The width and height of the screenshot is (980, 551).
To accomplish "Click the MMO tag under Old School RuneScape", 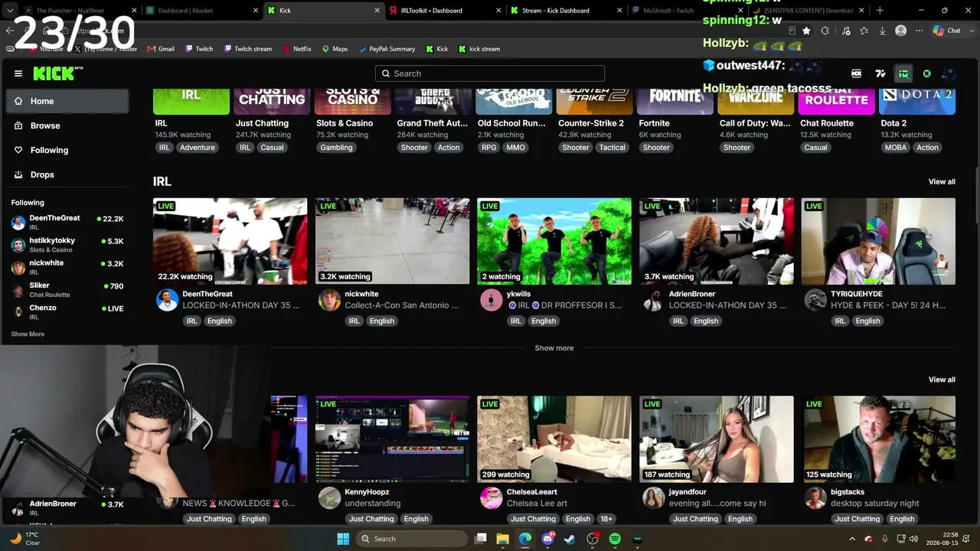I will 516,148.
